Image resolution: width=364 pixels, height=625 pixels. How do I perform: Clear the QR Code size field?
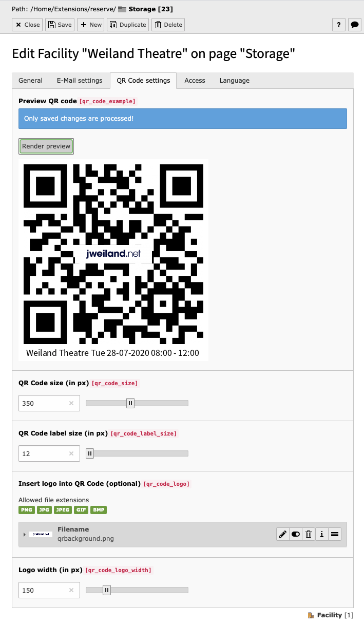pos(71,403)
